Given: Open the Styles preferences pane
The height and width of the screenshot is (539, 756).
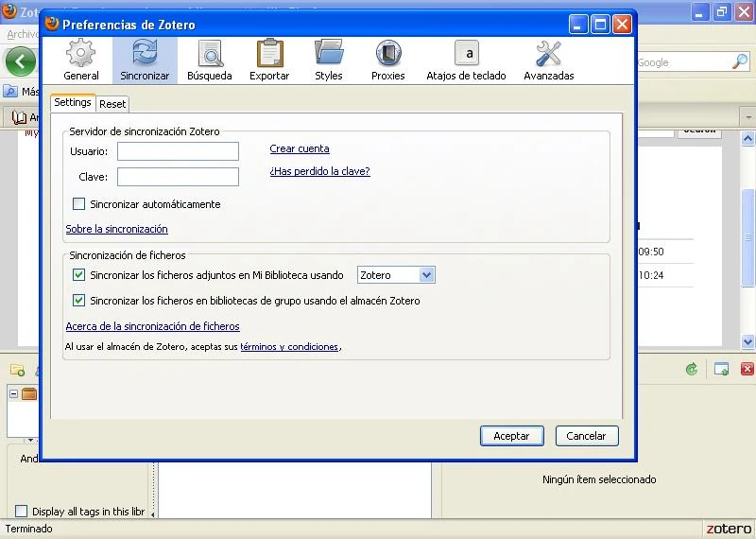Looking at the screenshot, I should click(x=328, y=61).
